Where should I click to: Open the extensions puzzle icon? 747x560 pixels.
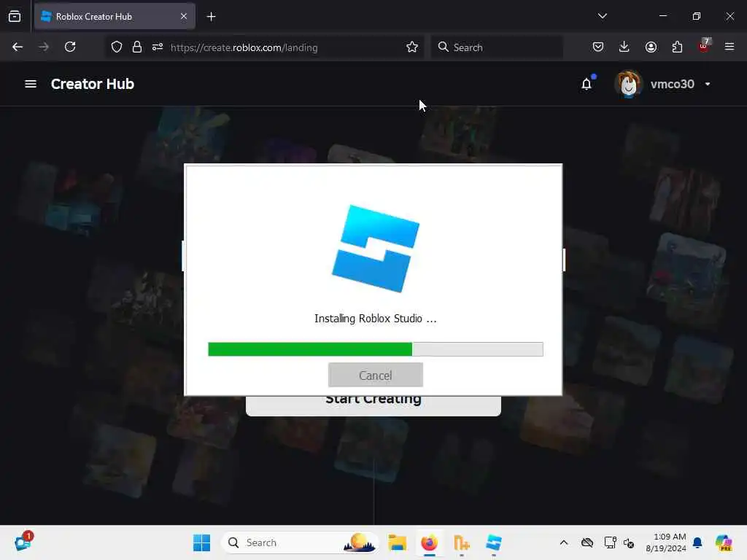point(677,47)
